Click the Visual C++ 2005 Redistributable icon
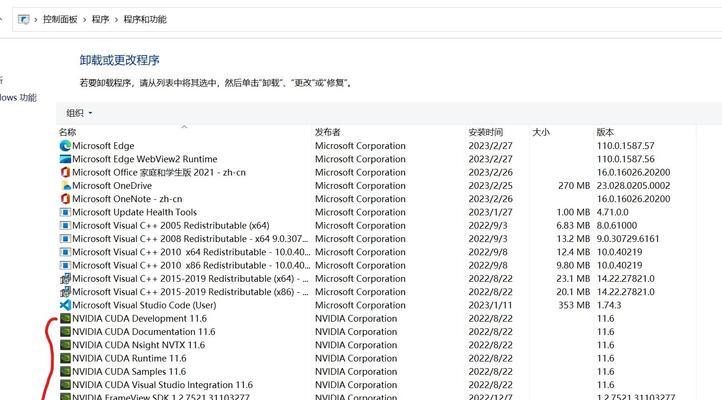The image size is (722, 400). click(65, 226)
